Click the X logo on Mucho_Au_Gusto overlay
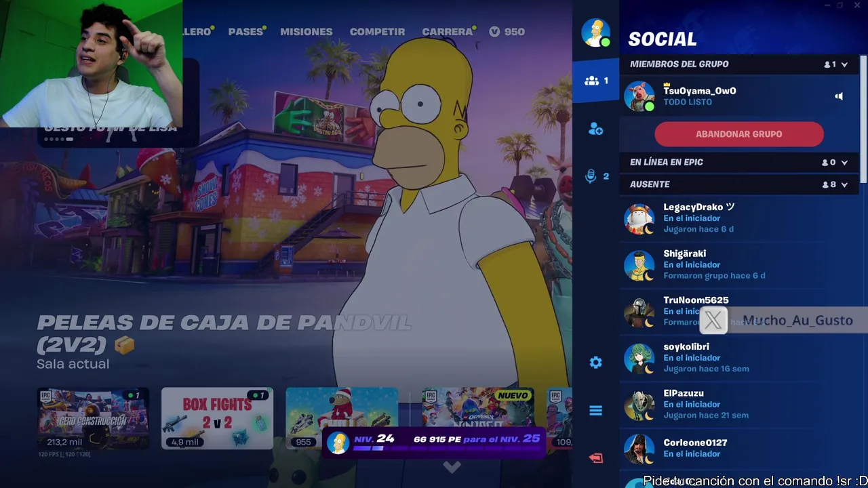 coord(713,321)
